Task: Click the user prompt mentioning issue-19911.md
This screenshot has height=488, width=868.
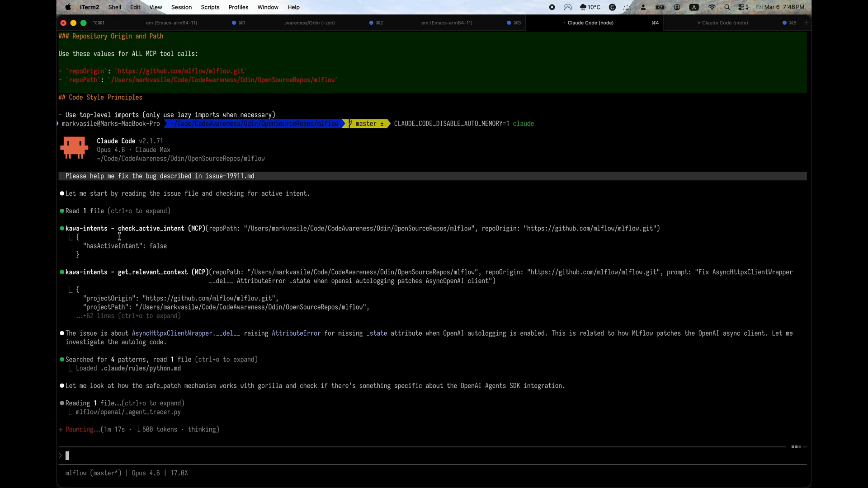Action: tap(433, 176)
